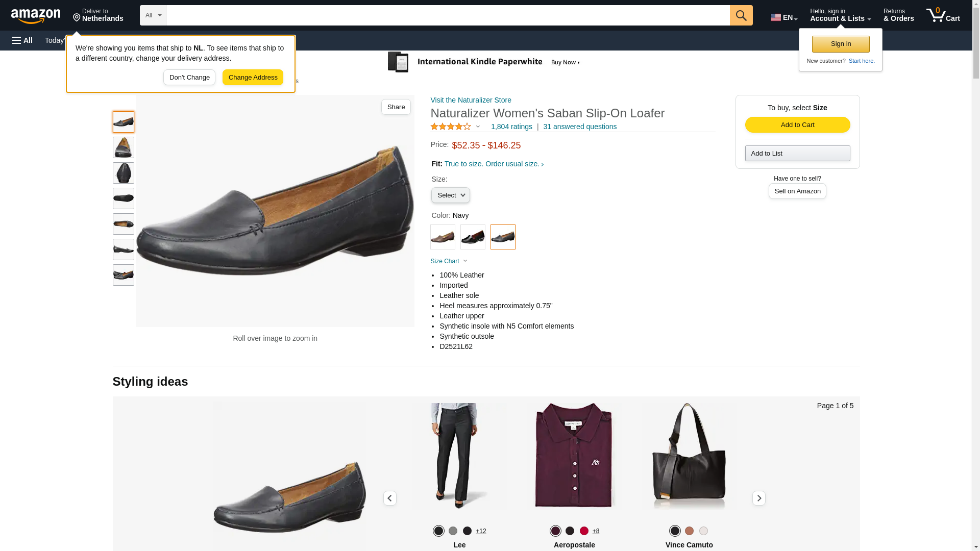Click the Kindle Paperwhite banner
The image size is (980, 551).
[x=484, y=62]
